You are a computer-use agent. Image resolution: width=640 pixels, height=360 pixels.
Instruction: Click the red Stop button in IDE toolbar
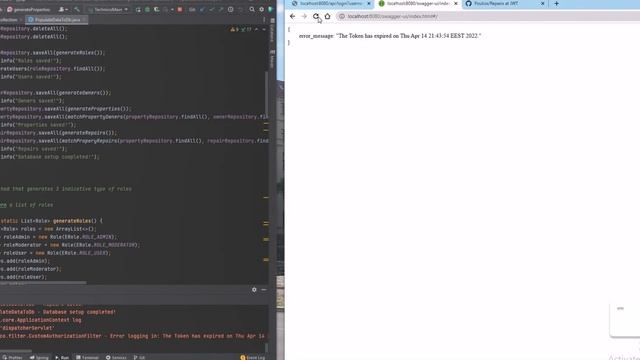pos(180,9)
